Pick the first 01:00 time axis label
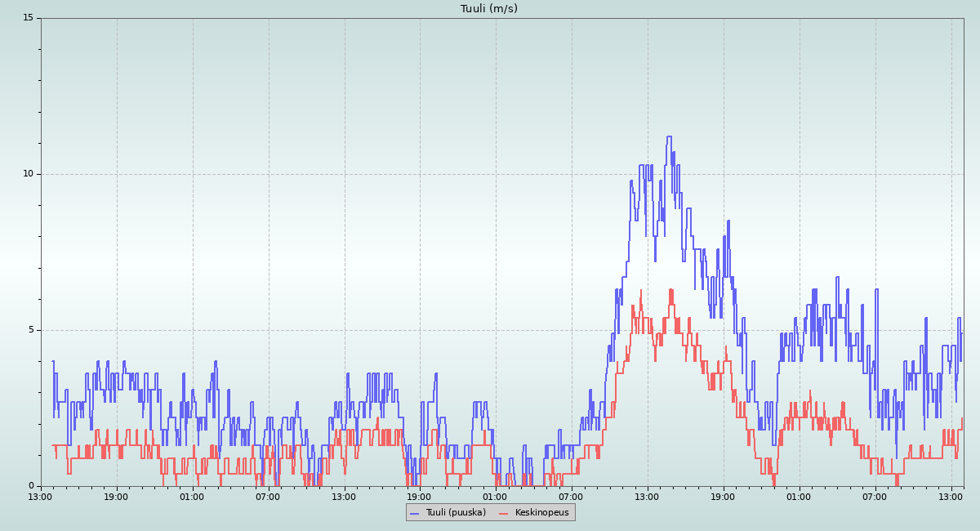This screenshot has height=531, width=980. 192,497
